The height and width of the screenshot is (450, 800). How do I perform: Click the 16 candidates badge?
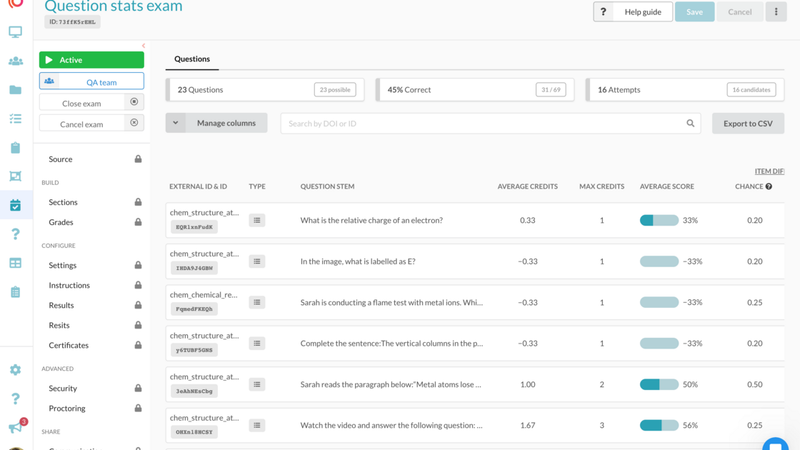[x=751, y=90]
